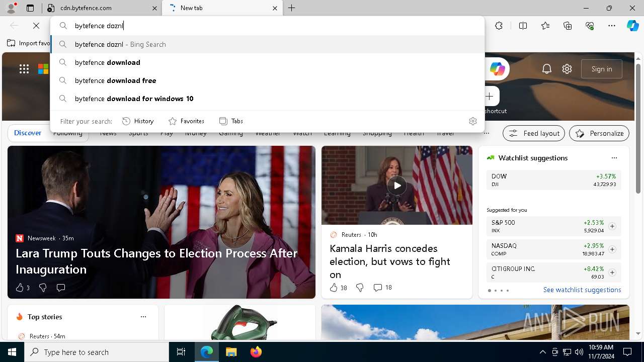Open Kamala Harris concedes election headline
This screenshot has height=362, width=644.
390,261
